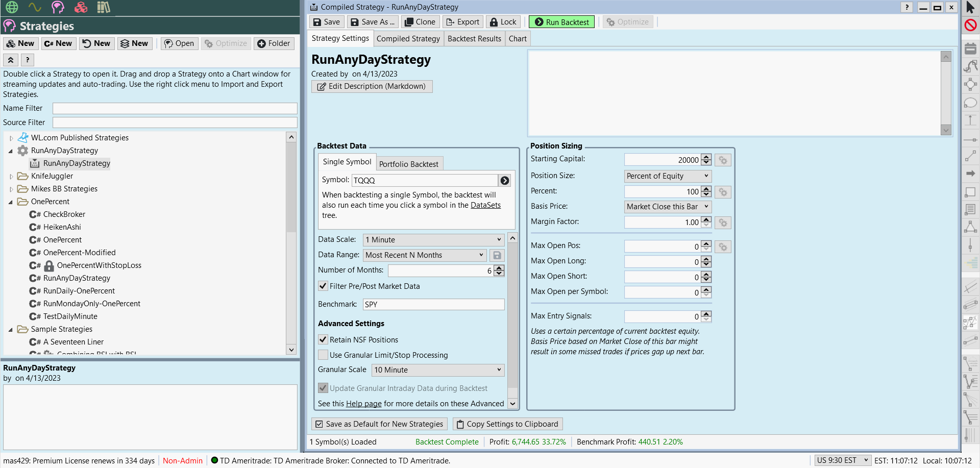Open the DataSets link

pyautogui.click(x=485, y=205)
